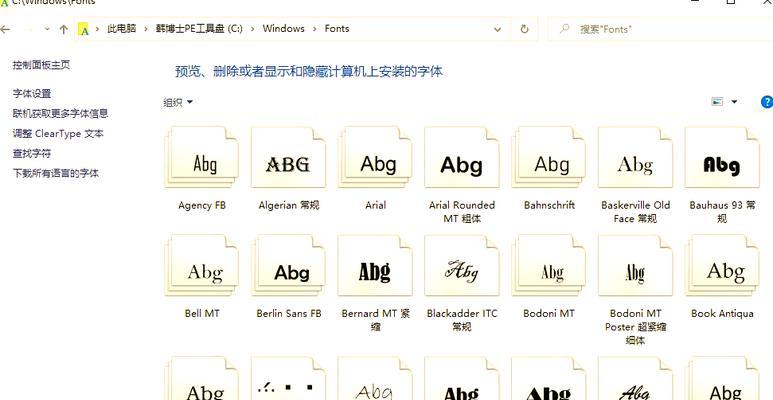The image size is (773, 400).
Task: Open 查找字符 link
Action: (32, 153)
